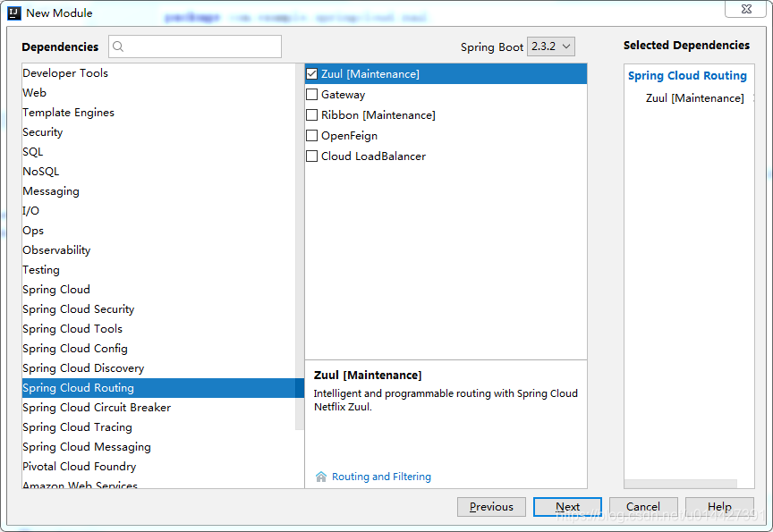Select the NoSQL category
Viewport: 773px width, 532px height.
pos(158,172)
